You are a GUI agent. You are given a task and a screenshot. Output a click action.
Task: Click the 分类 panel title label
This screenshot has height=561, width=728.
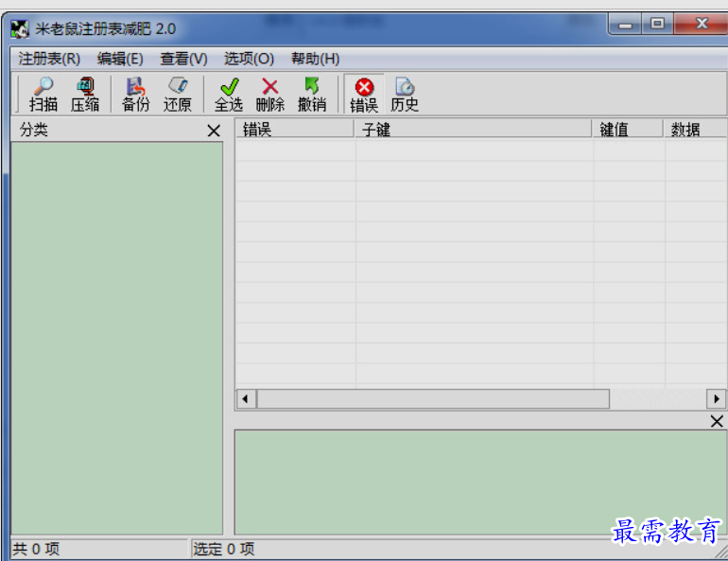click(33, 130)
